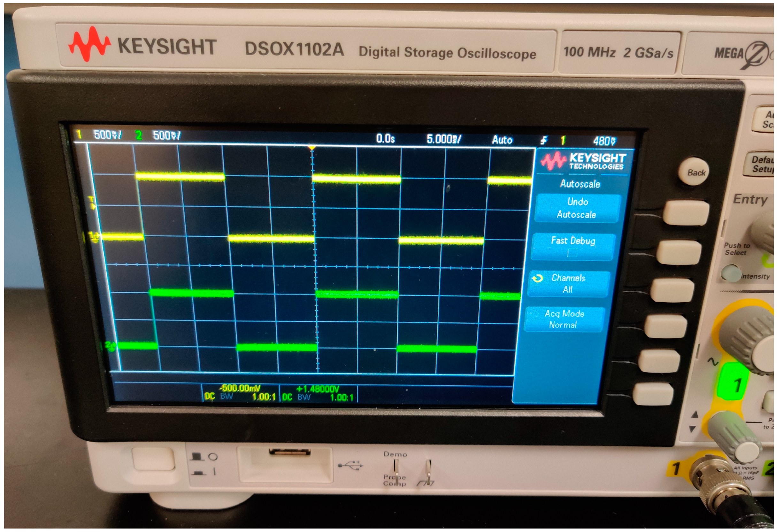Click the rotate arrow icon on Channels softkey
Screen dimensions: 777x532
click(537, 278)
